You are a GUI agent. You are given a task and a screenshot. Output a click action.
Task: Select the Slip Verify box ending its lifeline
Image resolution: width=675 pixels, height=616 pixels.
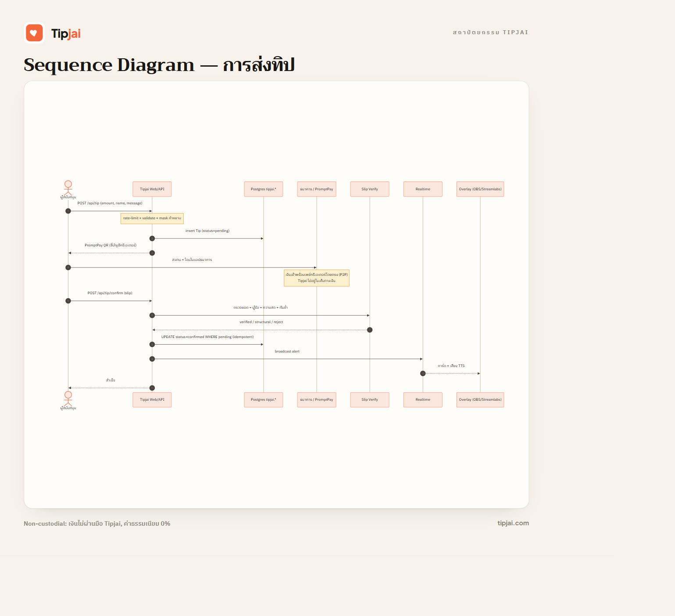click(370, 400)
